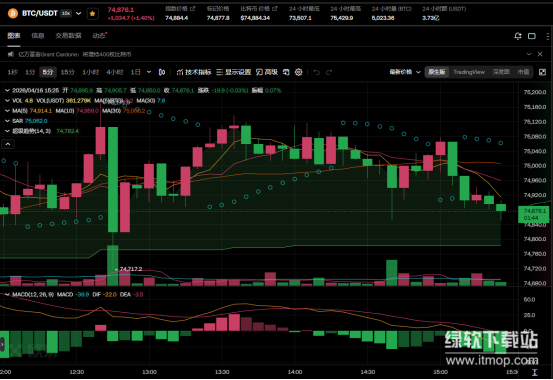Open the index price external link icon

click(x=193, y=8)
